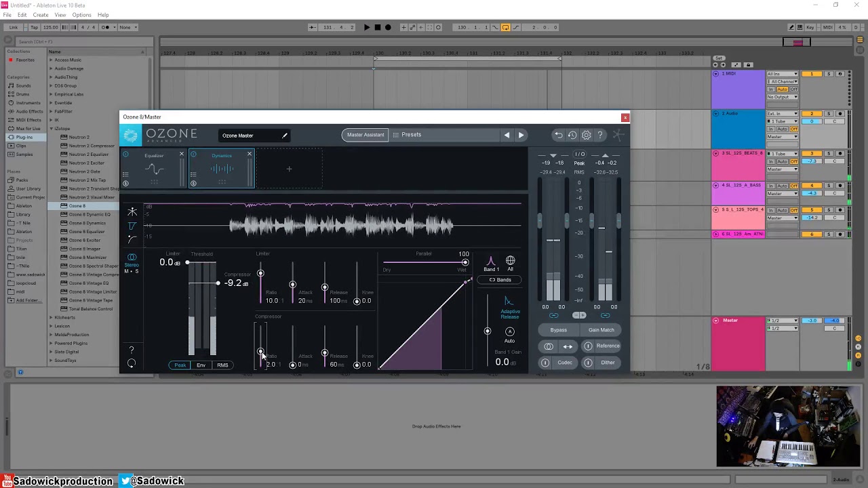Reset Dynamics module with circular arrow icon
This screenshot has height=488, width=868.
pyautogui.click(x=132, y=363)
